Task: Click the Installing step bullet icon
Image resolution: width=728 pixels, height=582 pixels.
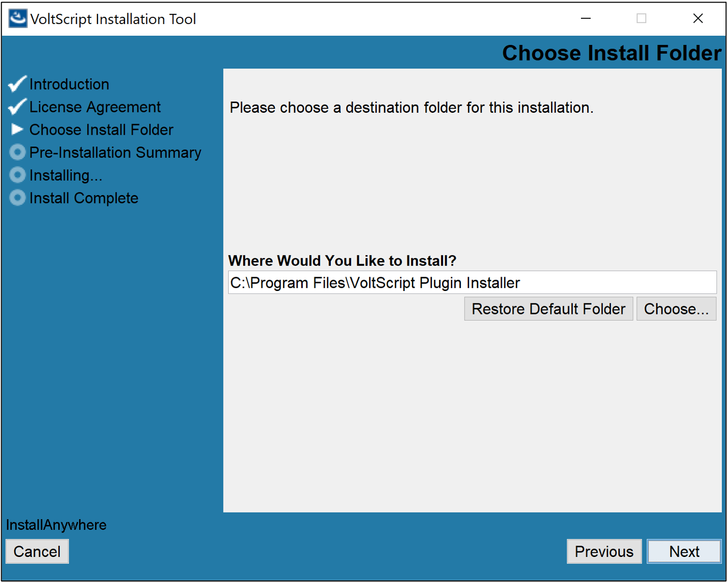Action: click(x=17, y=175)
